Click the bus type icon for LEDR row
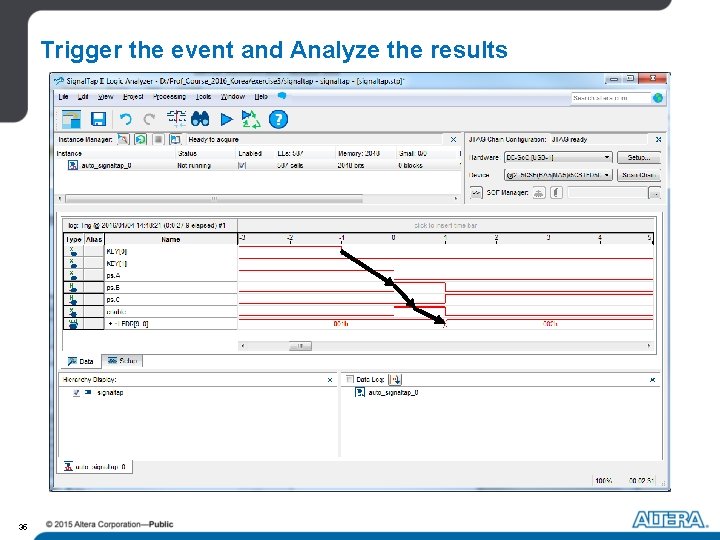This screenshot has height=540, width=720. (73, 323)
